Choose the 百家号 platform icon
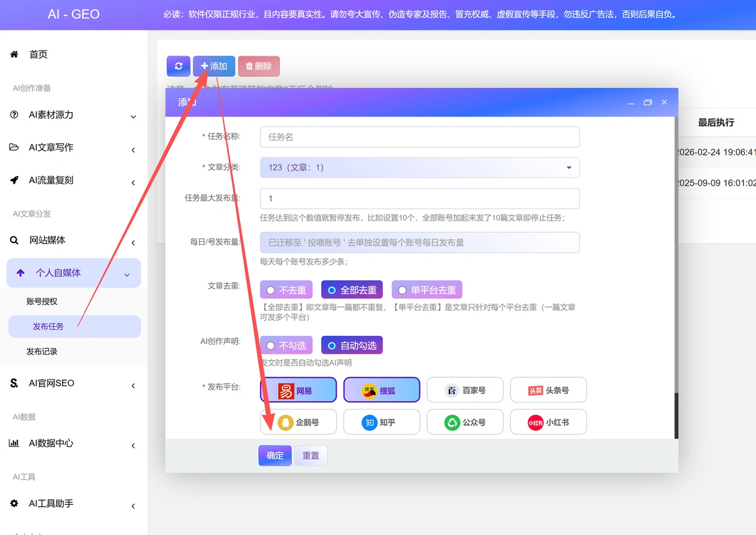The height and width of the screenshot is (535, 756). (452, 390)
